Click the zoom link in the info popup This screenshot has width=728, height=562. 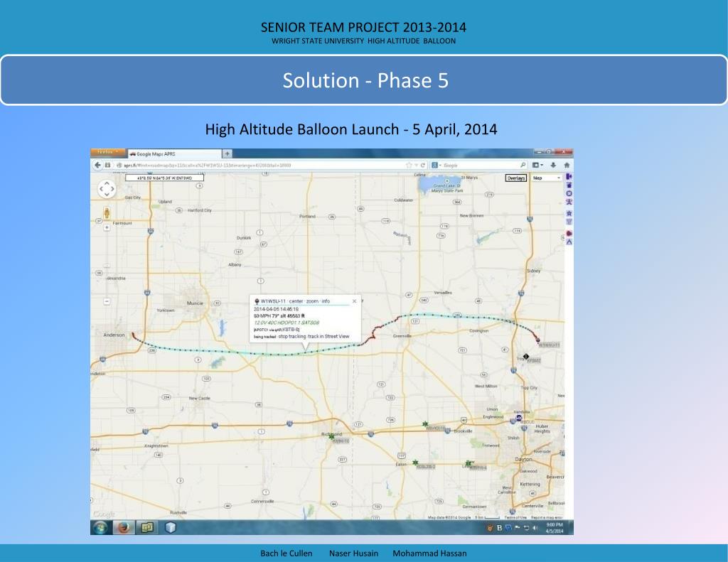312,301
